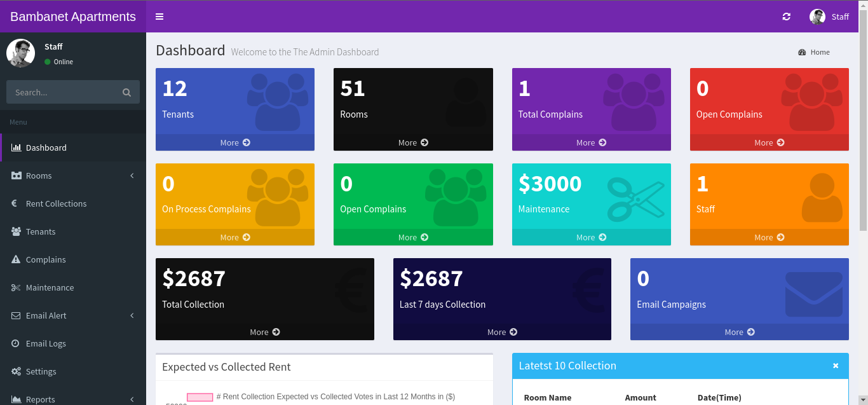868x405 pixels.
Task: Expand the Rooms submenu chevron
Action: coord(132,175)
